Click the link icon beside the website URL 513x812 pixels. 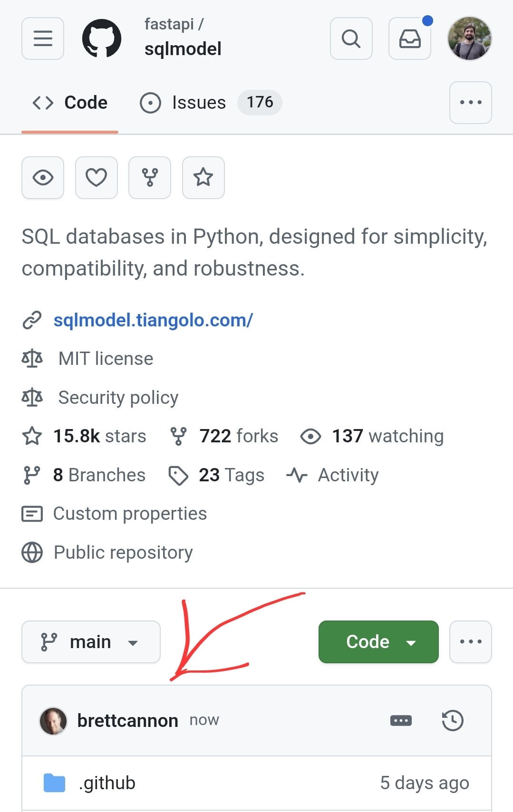(32, 320)
